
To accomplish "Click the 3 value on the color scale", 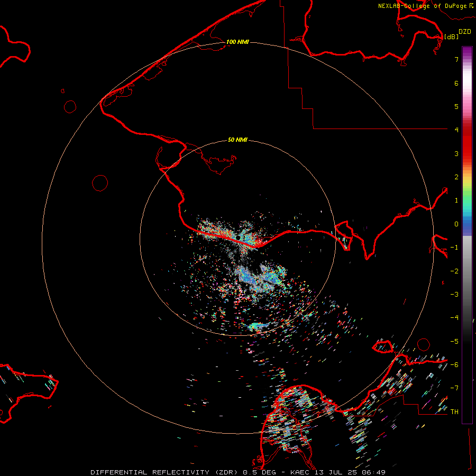I will point(456,153).
